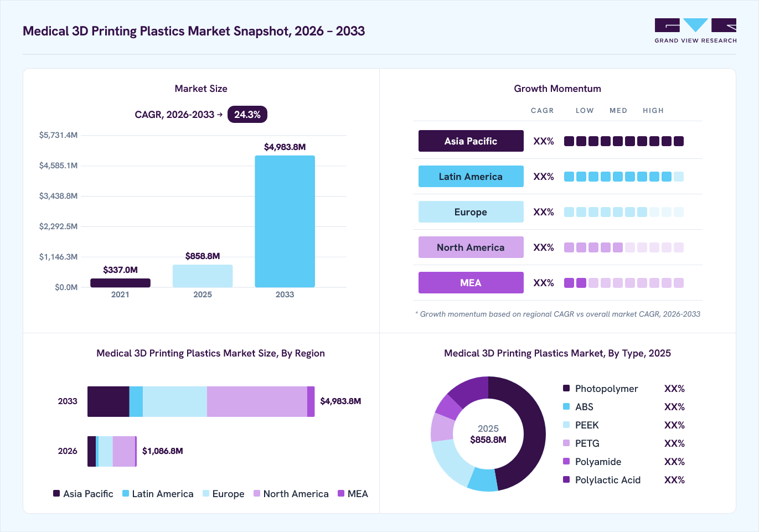The height and width of the screenshot is (532, 759).
Task: Click the Photopolymer legend swatch
Action: pos(566,388)
